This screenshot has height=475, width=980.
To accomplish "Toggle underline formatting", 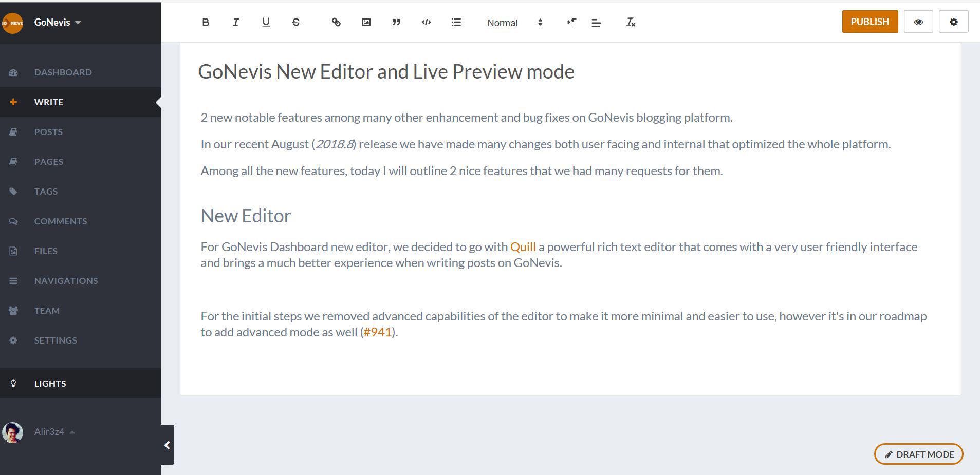I will [x=266, y=22].
